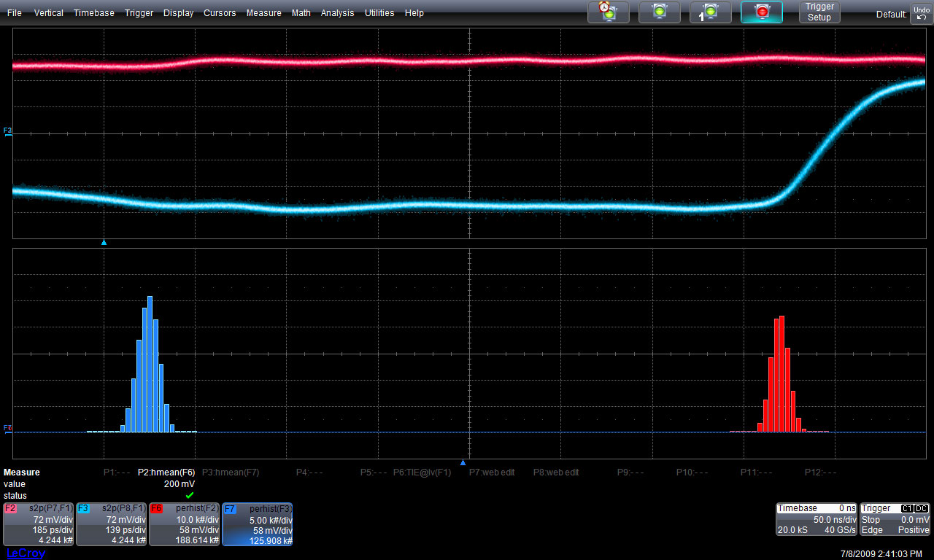Open the Math menu
The height and width of the screenshot is (560, 934).
[x=301, y=13]
